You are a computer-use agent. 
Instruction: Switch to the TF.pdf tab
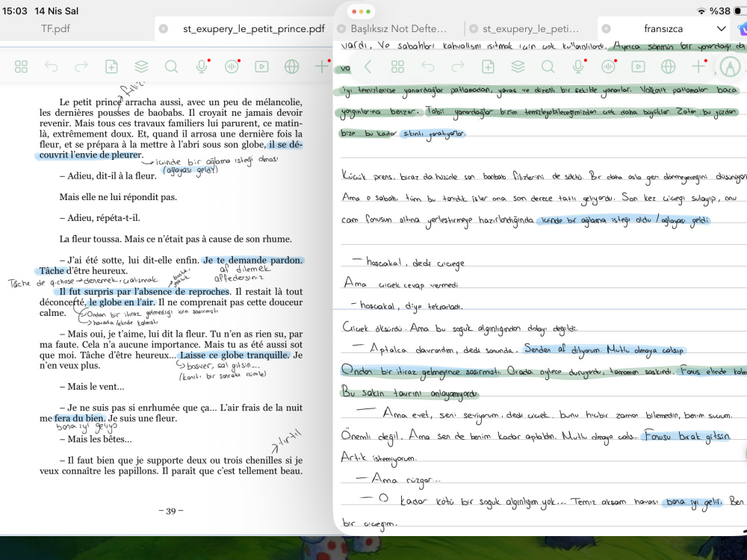(x=55, y=28)
